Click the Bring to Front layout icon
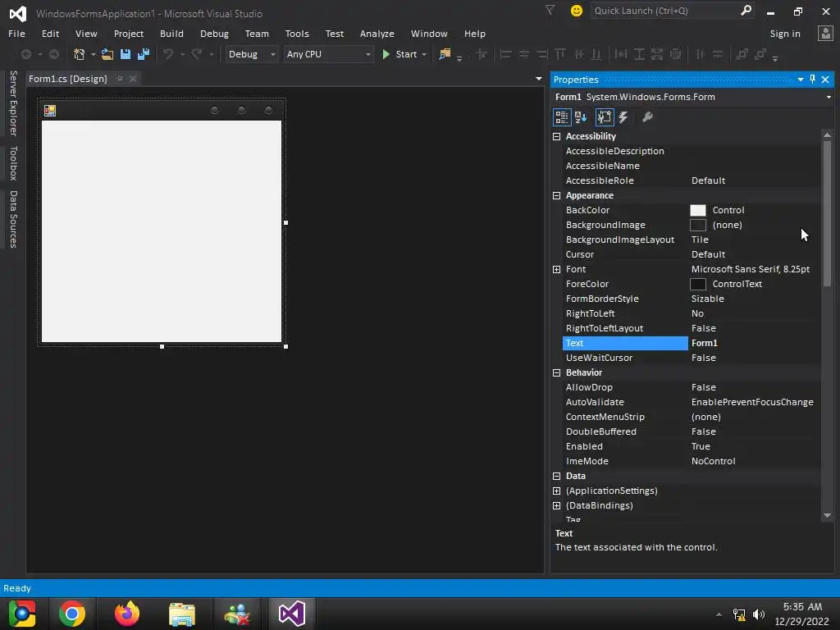The height and width of the screenshot is (630, 840). tap(742, 54)
